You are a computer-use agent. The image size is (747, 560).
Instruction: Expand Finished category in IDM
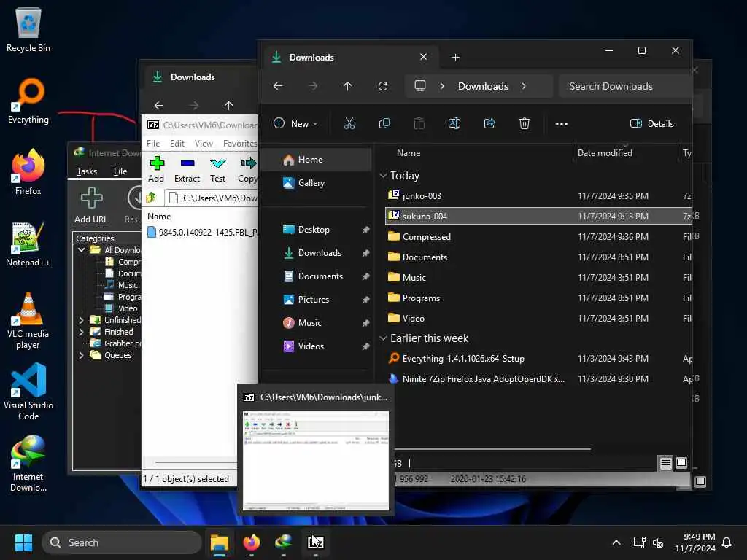82,332
